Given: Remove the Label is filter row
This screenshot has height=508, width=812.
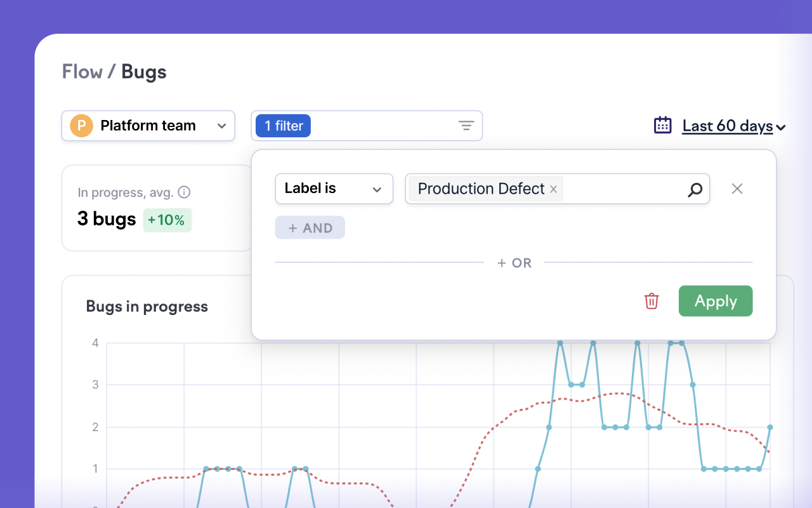Looking at the screenshot, I should pos(737,189).
